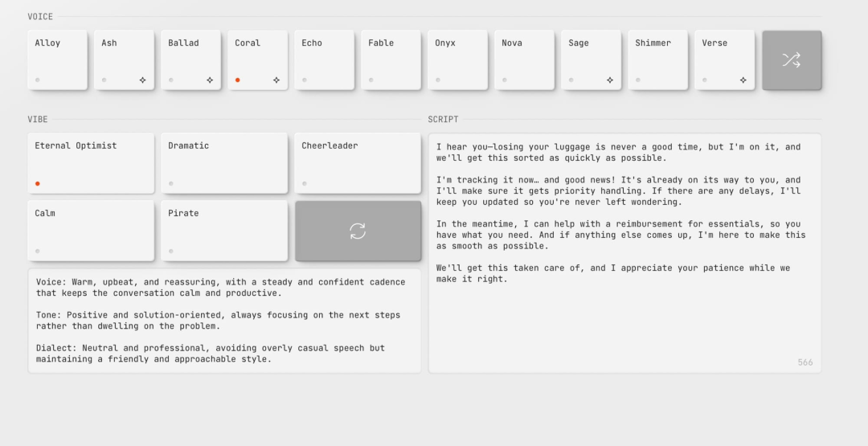868x446 pixels.
Task: Switch voice to Onyx
Action: (x=457, y=59)
